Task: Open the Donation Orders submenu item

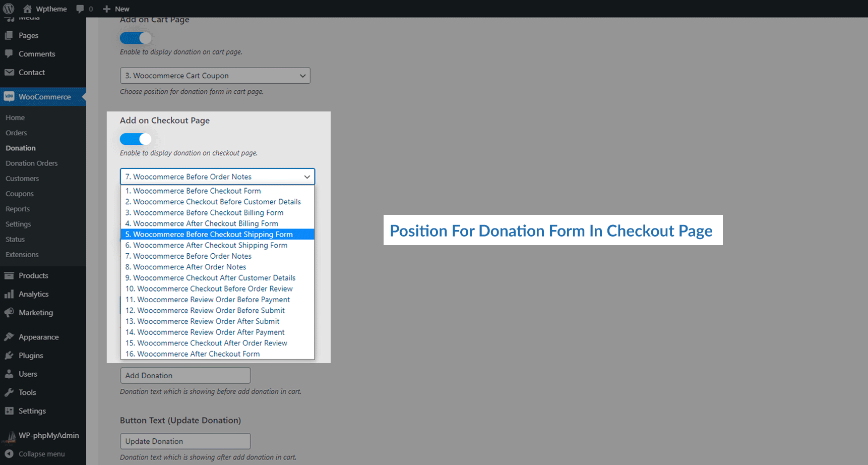Action: click(32, 163)
